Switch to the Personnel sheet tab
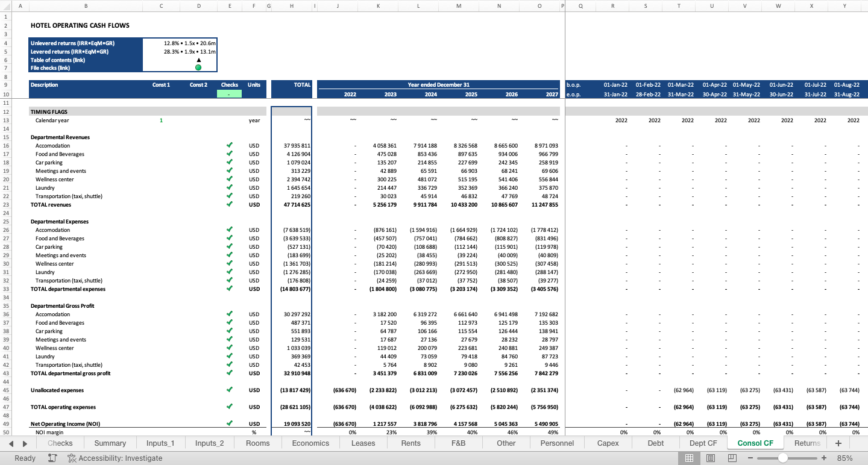The image size is (868, 465). coord(557,443)
